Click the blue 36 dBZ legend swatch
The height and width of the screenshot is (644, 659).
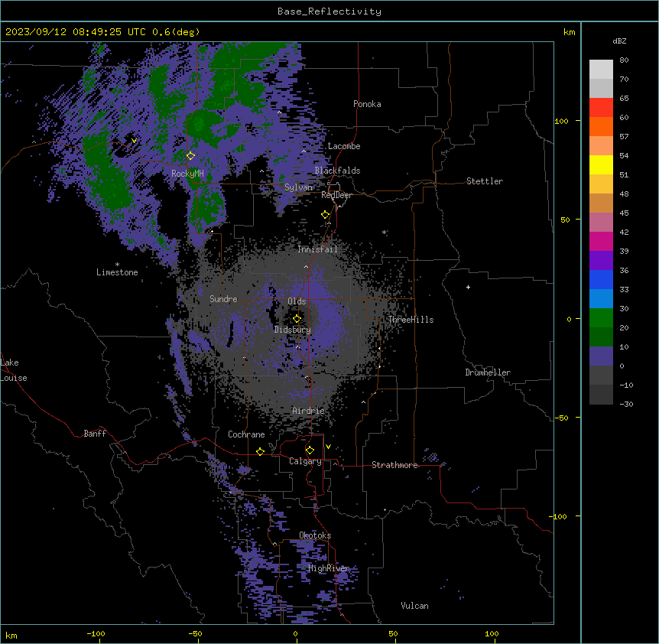tap(601, 279)
